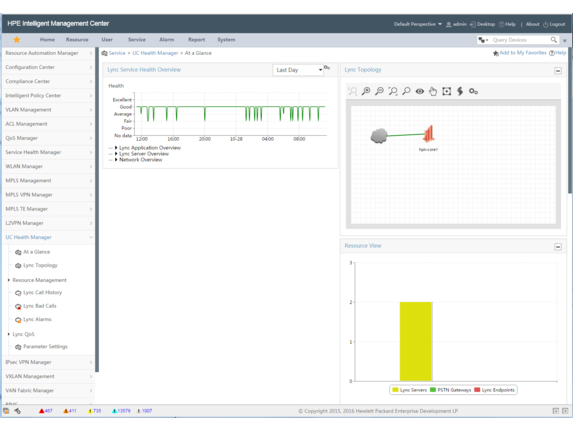This screenshot has width=573, height=430.
Task: Toggle Lync Endpoints legend entry
Action: point(494,390)
